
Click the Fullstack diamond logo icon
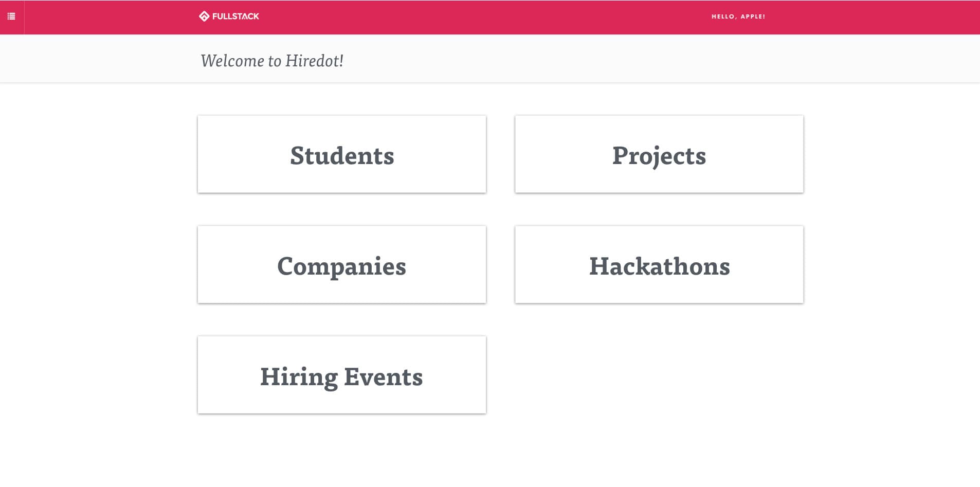tap(204, 16)
